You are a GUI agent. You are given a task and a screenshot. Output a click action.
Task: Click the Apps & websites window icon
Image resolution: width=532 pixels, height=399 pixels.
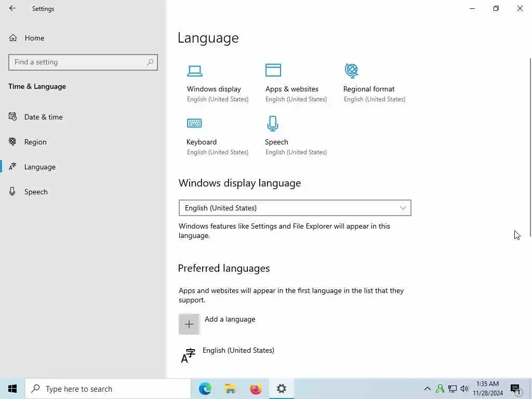click(273, 70)
